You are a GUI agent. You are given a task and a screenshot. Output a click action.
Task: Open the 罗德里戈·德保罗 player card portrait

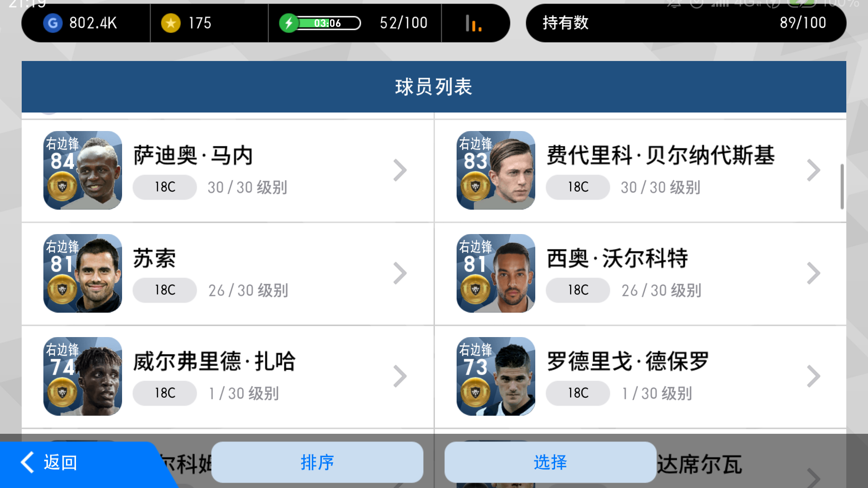[496, 376]
